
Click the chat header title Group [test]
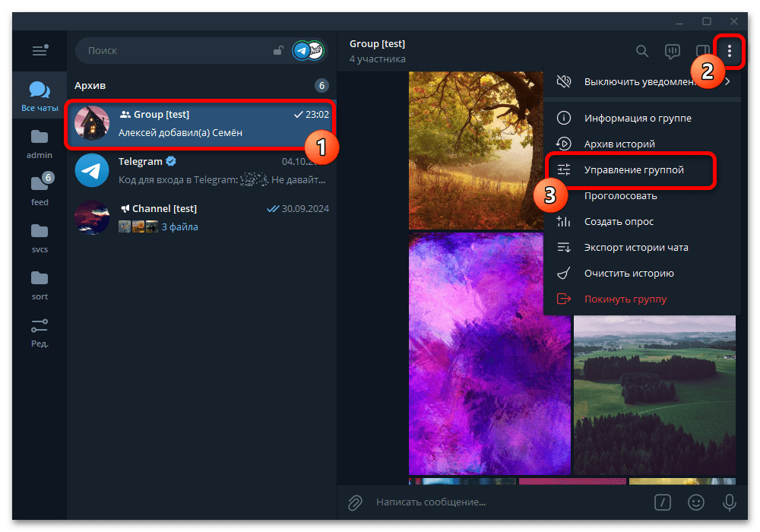point(377,43)
